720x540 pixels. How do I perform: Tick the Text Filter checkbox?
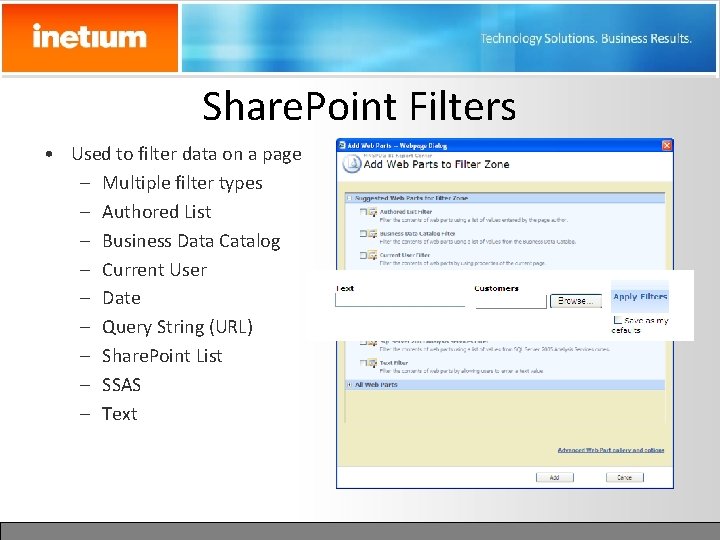[x=363, y=363]
